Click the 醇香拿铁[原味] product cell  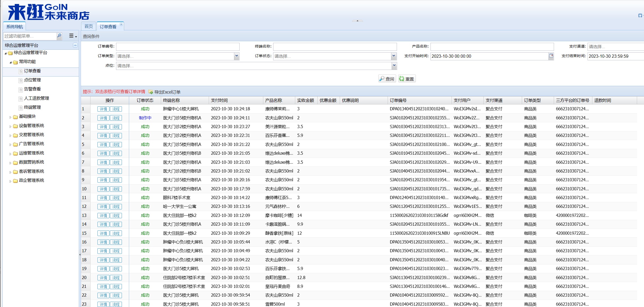[x=279, y=233]
